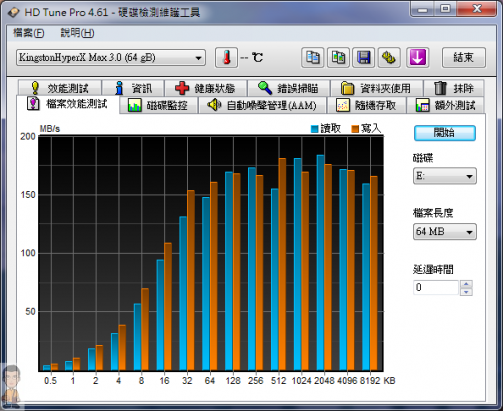
Task: Open the 抹除 trash can tab
Action: [x=454, y=88]
